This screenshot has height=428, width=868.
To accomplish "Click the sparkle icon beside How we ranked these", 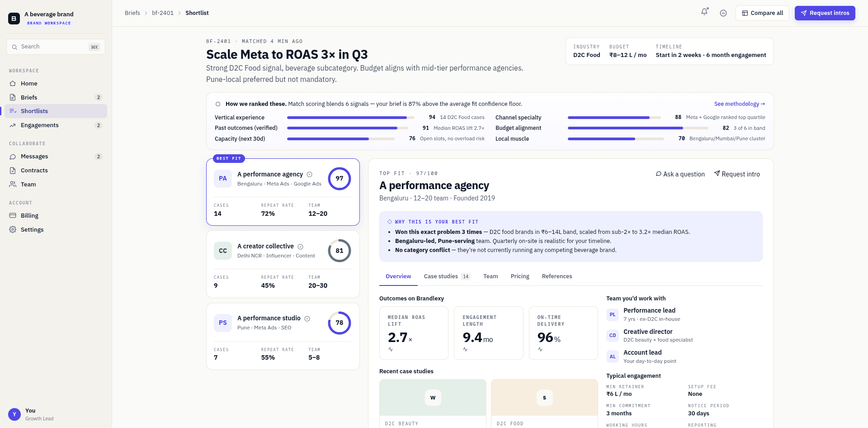I will click(218, 104).
